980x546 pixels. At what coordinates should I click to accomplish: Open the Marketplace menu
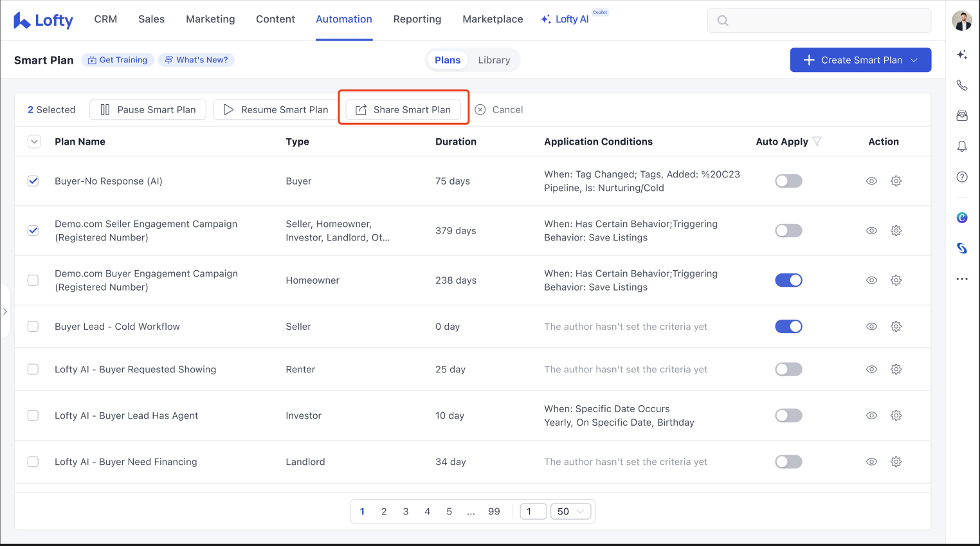tap(493, 19)
